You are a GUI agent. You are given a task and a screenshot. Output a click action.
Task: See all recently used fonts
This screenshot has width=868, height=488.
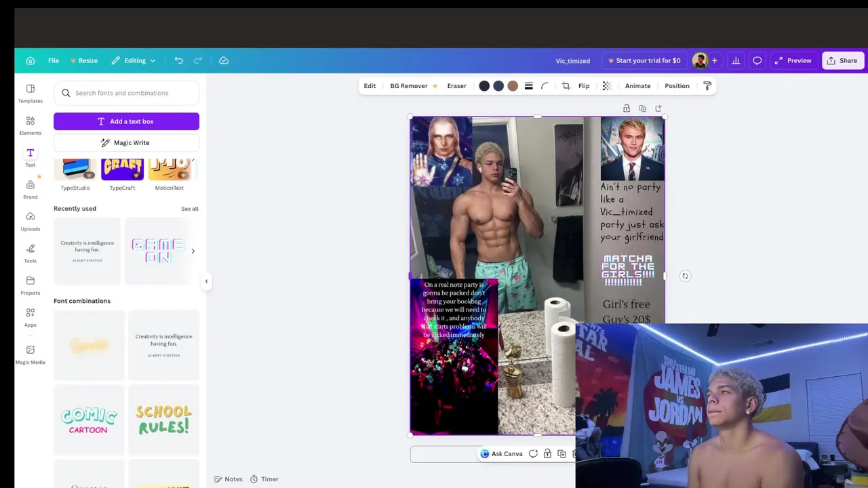(190, 209)
